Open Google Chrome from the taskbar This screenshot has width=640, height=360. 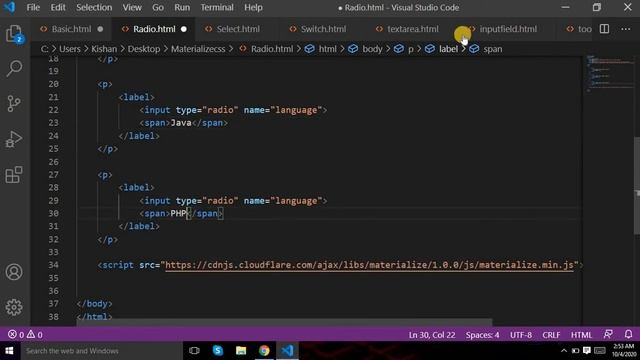coord(264,351)
